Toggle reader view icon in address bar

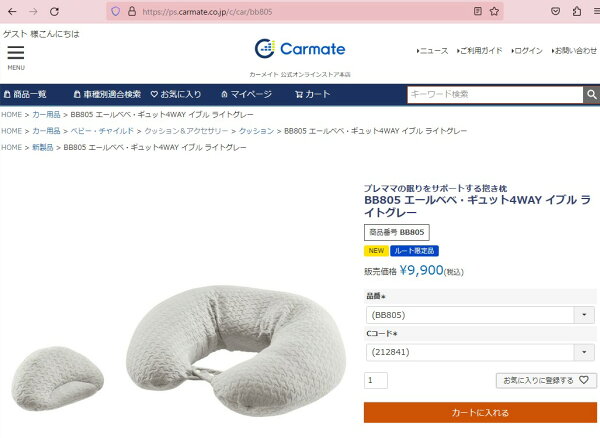[478, 11]
